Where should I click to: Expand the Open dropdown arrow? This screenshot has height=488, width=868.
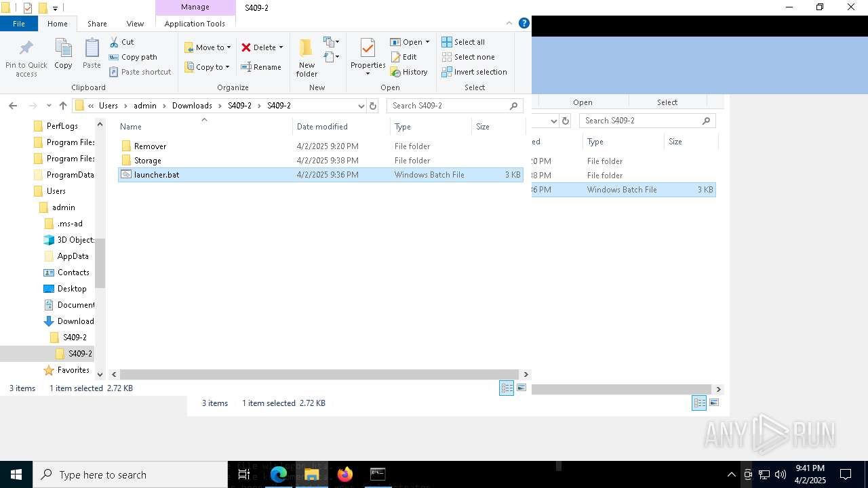click(427, 42)
